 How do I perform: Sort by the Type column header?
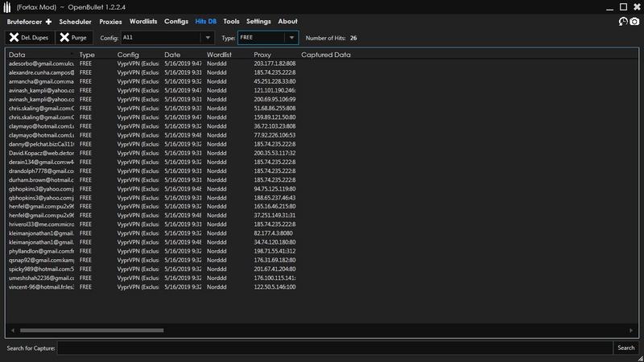click(x=87, y=55)
